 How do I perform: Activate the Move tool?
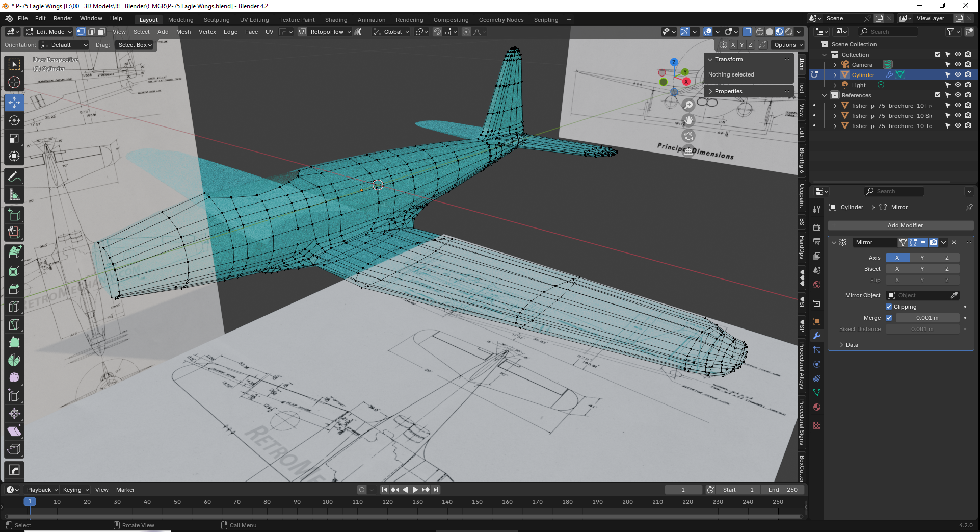pos(14,103)
